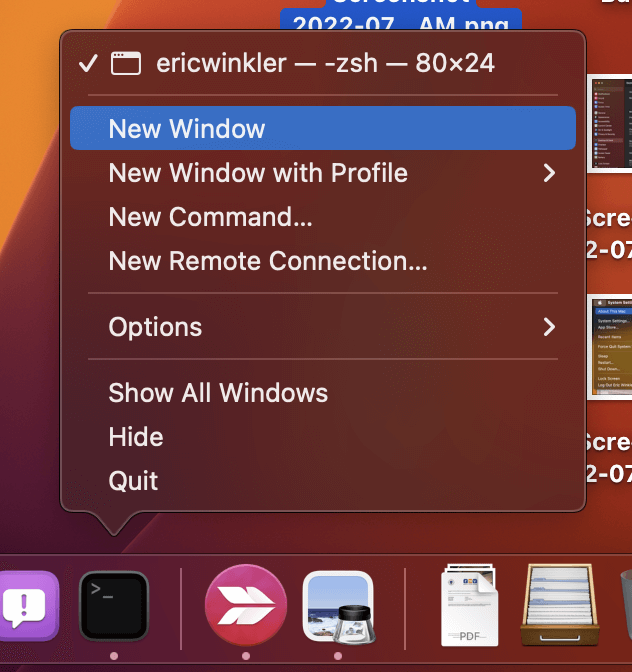Image resolution: width=632 pixels, height=672 pixels.
Task: Expand the New Window with Profile submenu arrow
Action: (x=548, y=173)
